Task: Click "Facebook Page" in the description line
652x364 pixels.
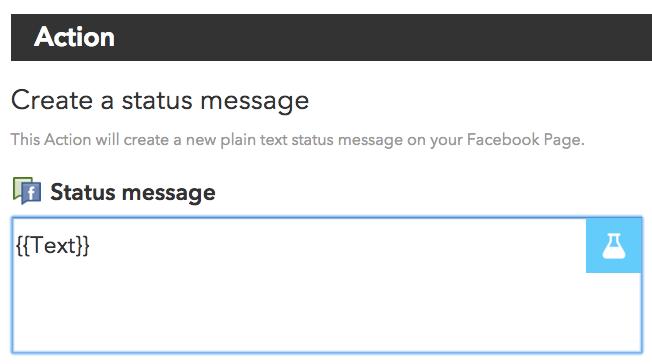Action: click(x=525, y=140)
